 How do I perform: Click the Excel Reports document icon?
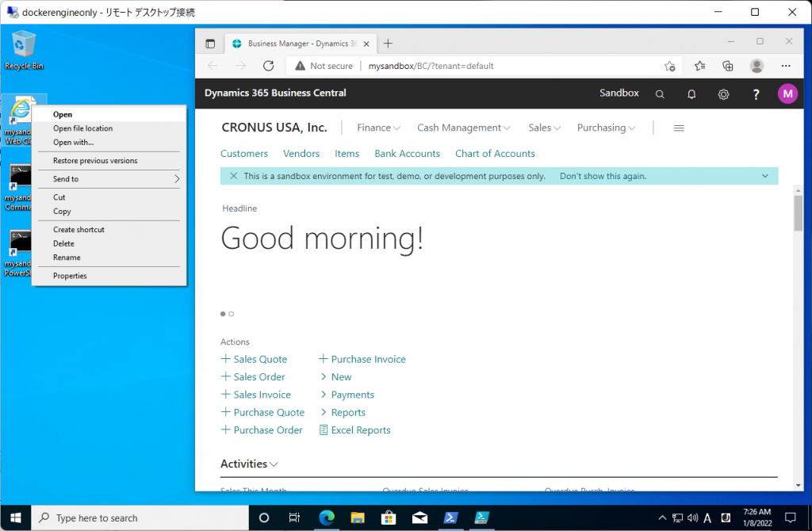point(324,430)
